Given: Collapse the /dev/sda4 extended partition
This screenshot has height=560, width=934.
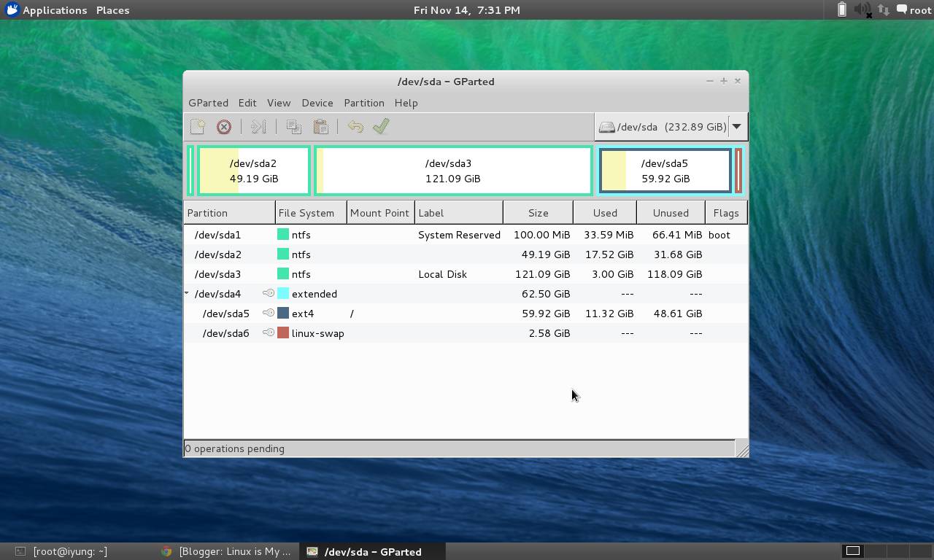Looking at the screenshot, I should [187, 293].
